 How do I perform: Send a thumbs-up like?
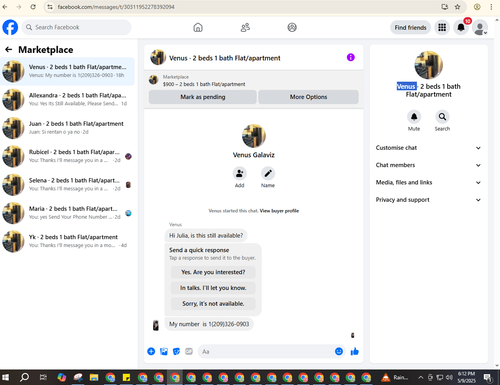pos(355,351)
